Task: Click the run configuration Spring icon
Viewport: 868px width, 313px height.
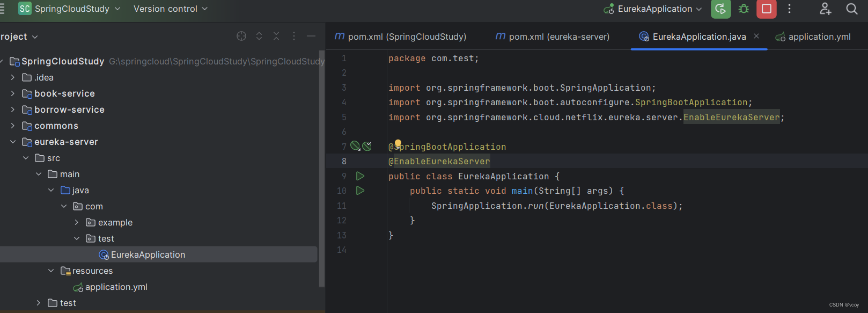Action: pos(609,9)
